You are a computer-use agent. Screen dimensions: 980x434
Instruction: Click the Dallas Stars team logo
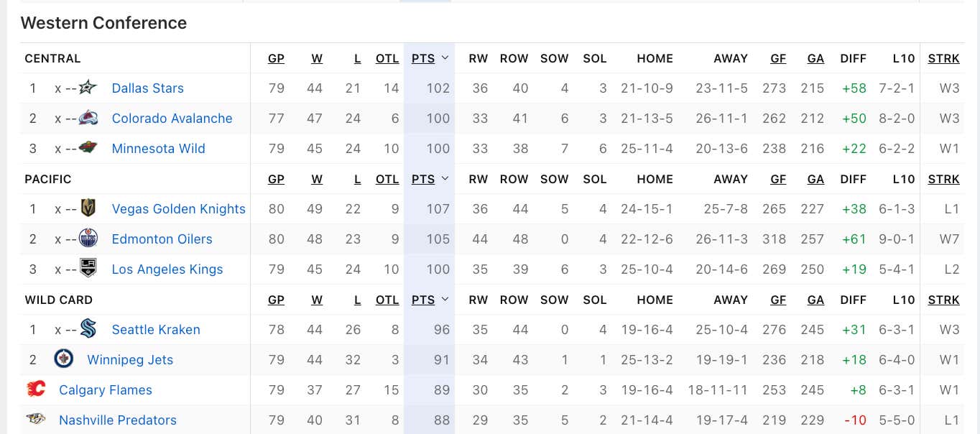point(88,88)
